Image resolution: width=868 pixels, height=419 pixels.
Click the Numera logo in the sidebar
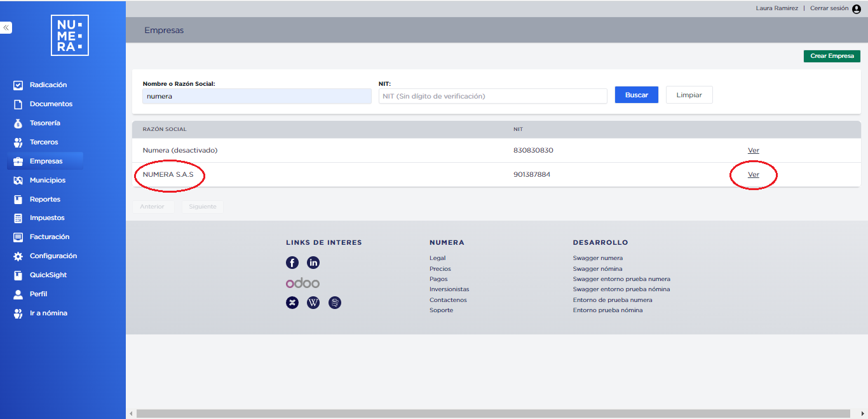click(x=70, y=36)
